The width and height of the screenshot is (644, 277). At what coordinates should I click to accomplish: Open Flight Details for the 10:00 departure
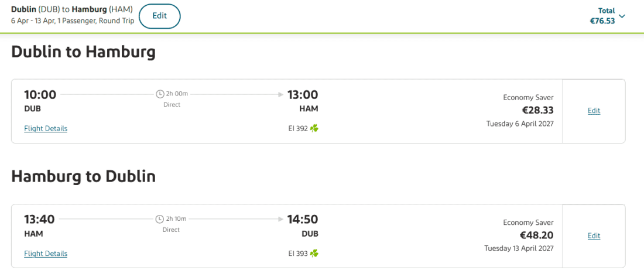pos(46,128)
